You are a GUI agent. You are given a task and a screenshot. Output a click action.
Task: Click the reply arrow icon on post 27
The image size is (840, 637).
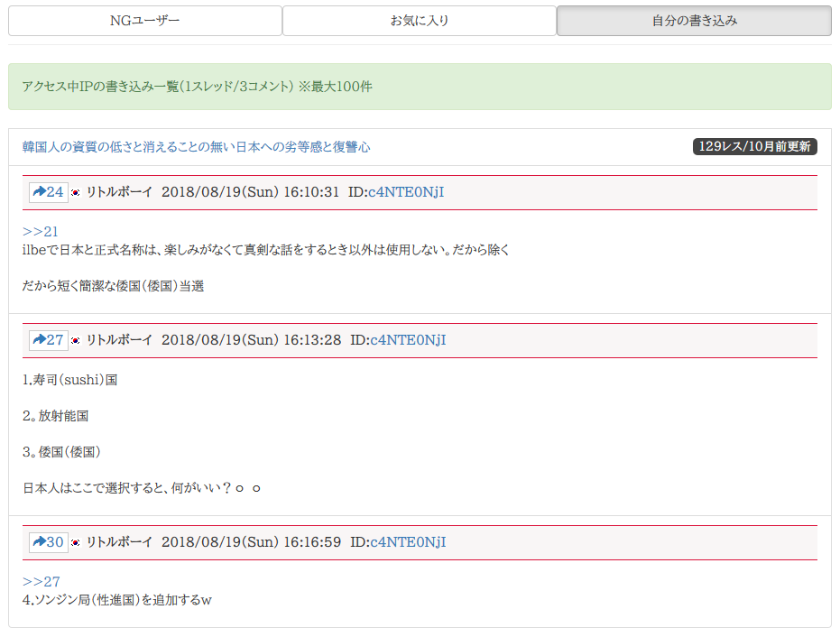[39, 340]
